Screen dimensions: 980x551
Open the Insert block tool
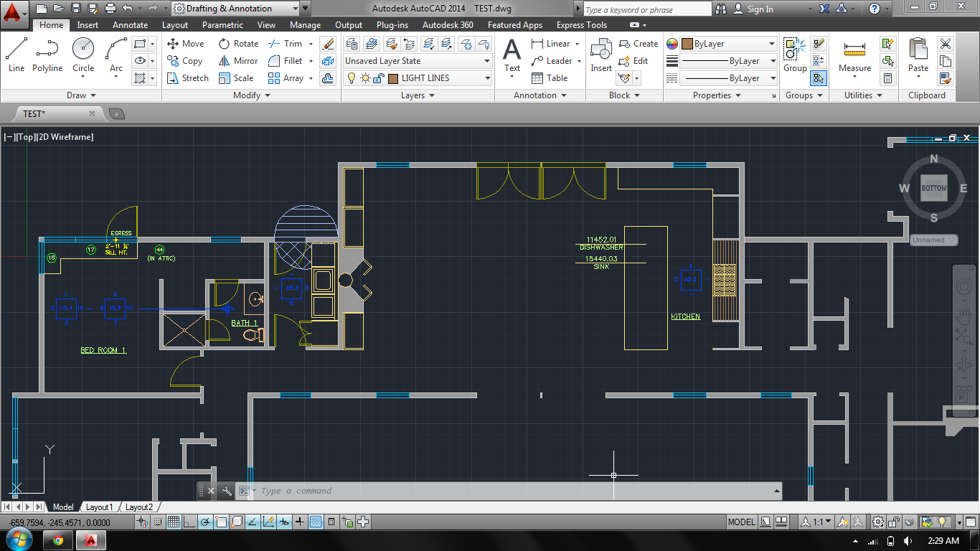601,55
